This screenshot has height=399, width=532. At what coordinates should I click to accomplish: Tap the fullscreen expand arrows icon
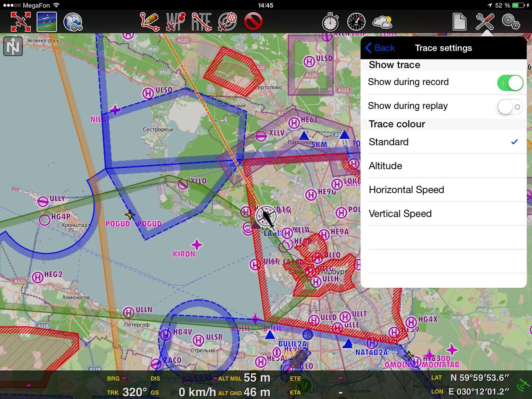(x=20, y=22)
